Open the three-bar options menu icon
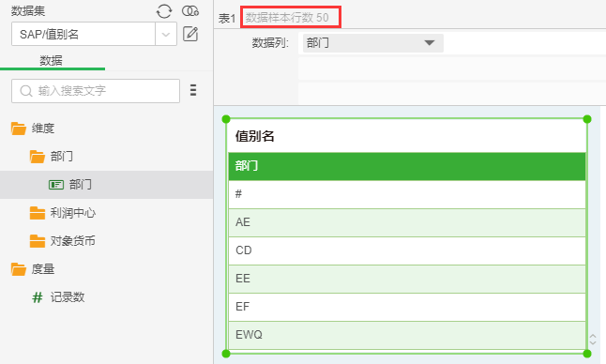The height and width of the screenshot is (364, 606). (193, 90)
